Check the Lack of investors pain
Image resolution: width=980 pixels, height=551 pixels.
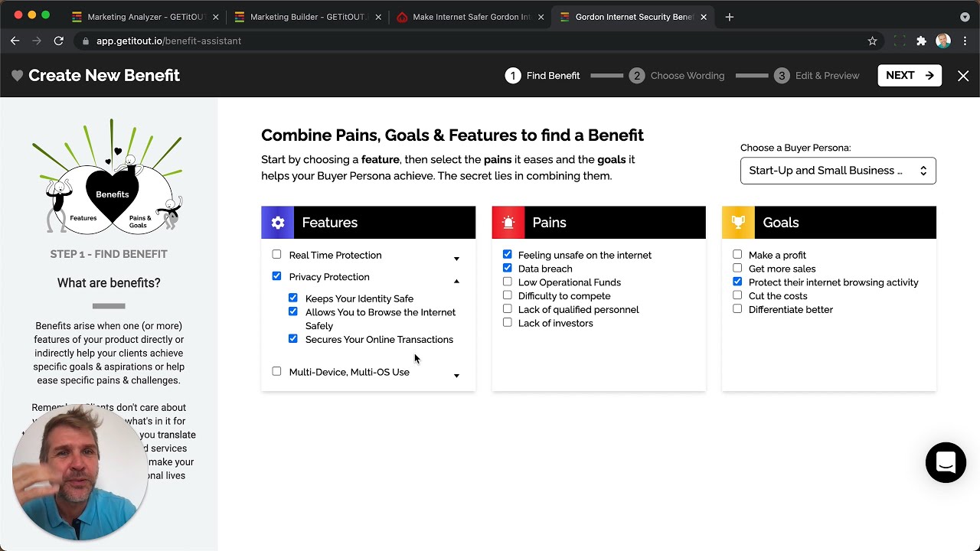(507, 322)
